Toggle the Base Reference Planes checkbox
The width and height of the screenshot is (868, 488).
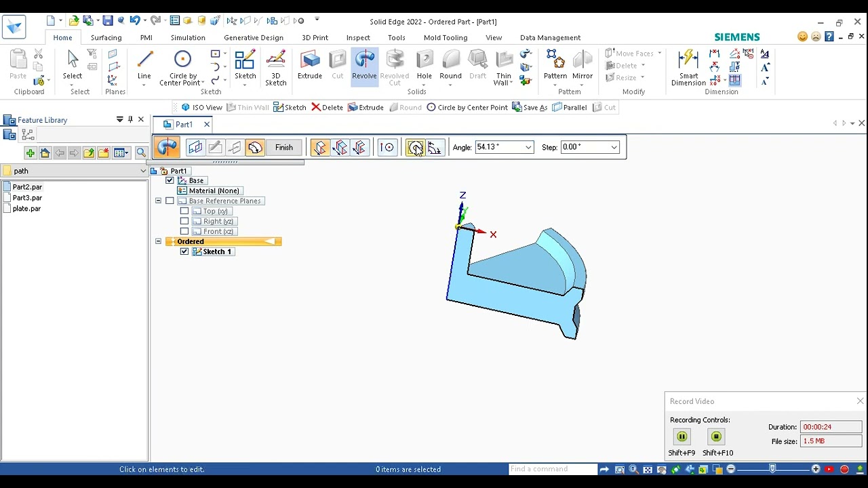point(170,201)
